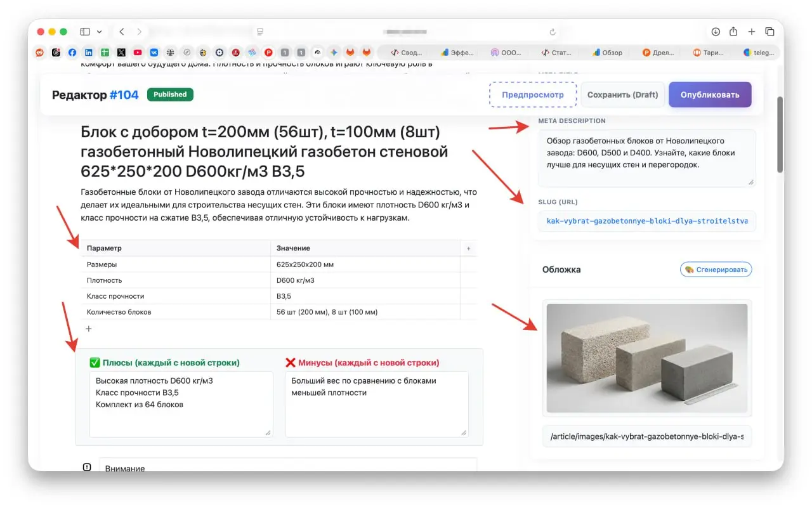This screenshot has height=508, width=812.
Task: Select the Размеры table cell
Action: point(176,264)
